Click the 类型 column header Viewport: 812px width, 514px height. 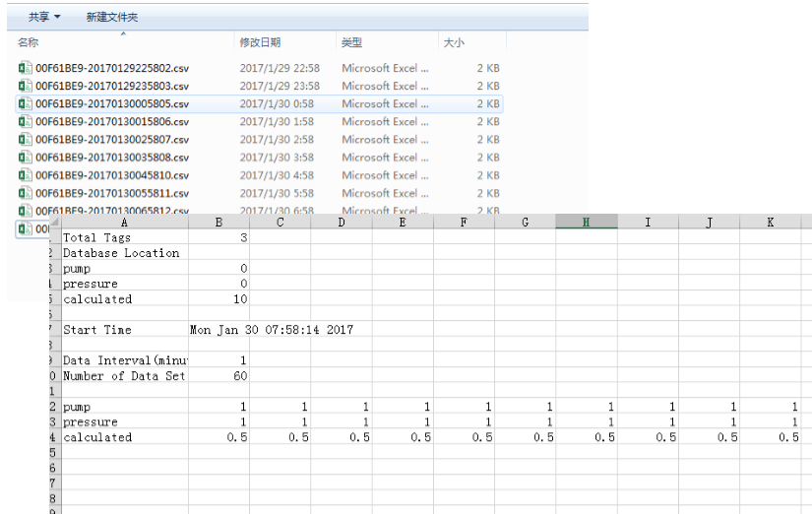[351, 42]
